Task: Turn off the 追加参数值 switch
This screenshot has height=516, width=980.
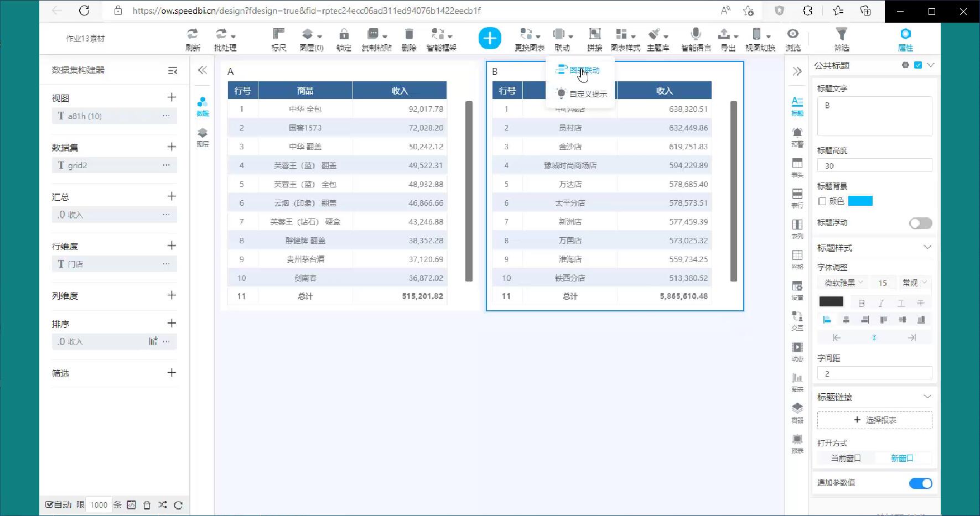Action: 920,483
